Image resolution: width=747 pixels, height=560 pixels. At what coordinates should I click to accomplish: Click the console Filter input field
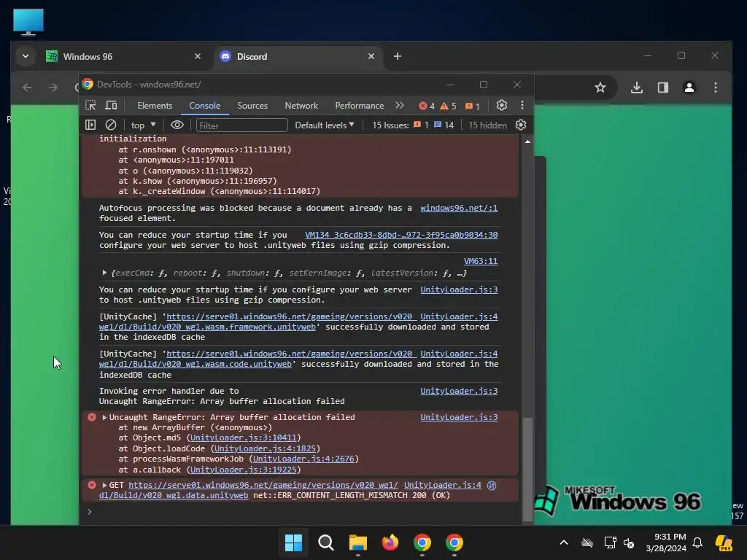tap(241, 125)
